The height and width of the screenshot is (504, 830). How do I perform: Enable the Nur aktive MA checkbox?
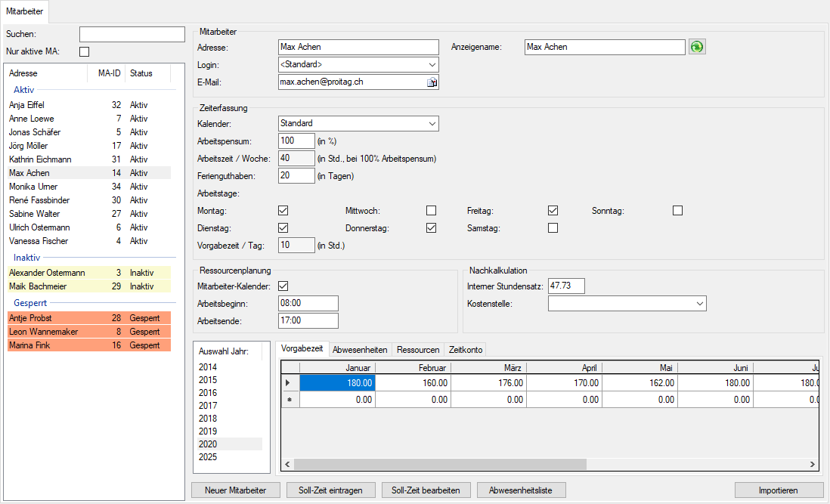coord(85,51)
